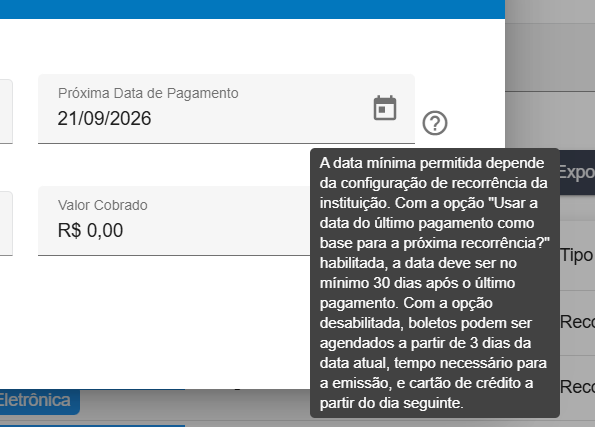The width and height of the screenshot is (595, 427).
Task: Select the first Reco table row
Action: 577,323
